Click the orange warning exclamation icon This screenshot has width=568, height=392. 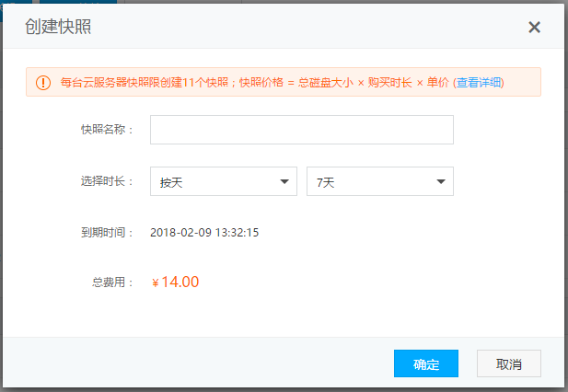(43, 83)
